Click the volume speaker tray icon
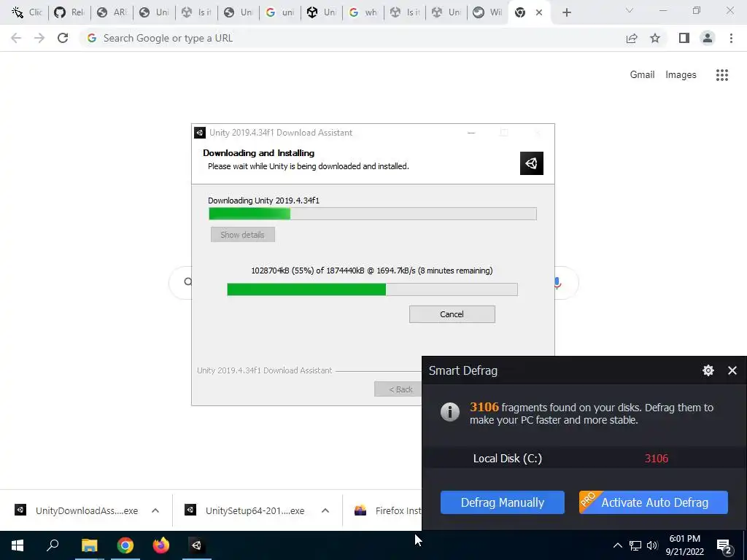The image size is (747, 560). [652, 545]
